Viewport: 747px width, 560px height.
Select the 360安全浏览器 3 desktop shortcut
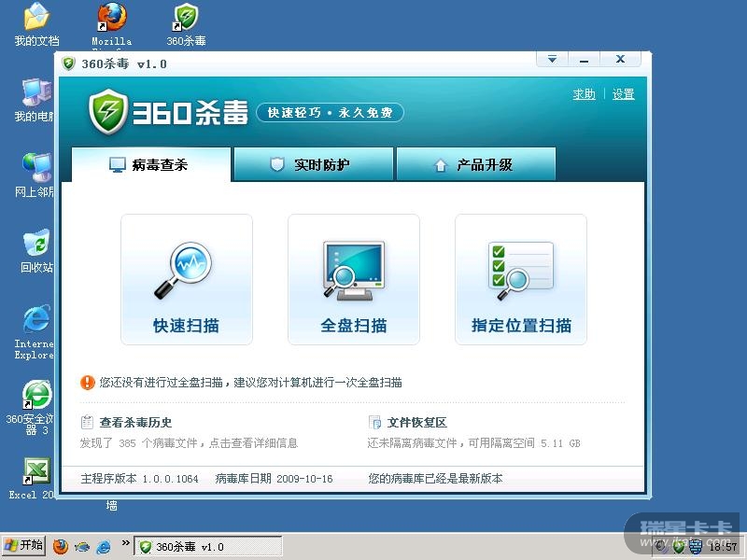tap(30, 408)
